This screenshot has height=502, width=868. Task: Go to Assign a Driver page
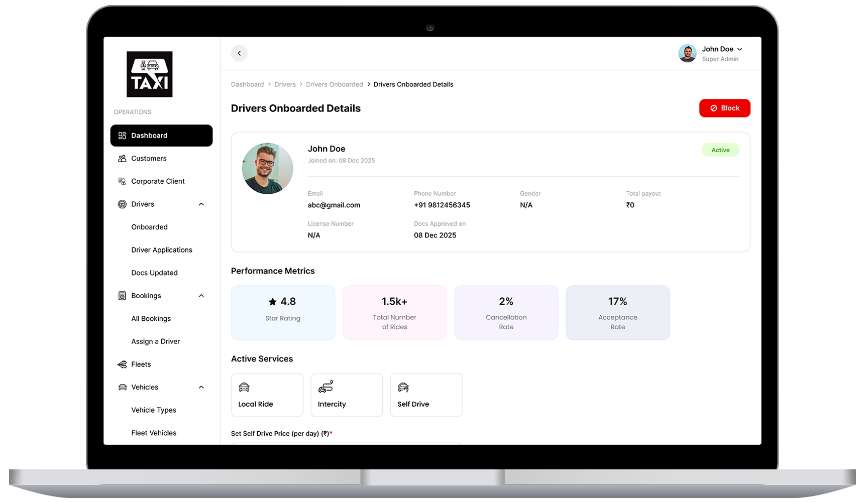tap(155, 341)
